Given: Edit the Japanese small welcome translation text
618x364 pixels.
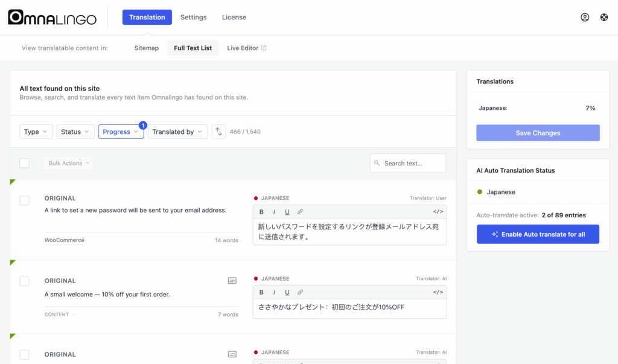Looking at the screenshot, I should click(349, 308).
